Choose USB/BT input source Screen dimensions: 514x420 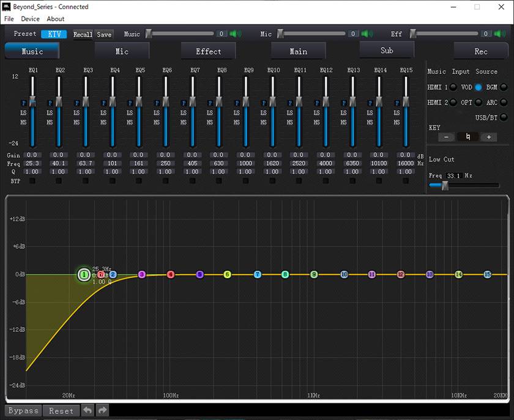point(504,117)
